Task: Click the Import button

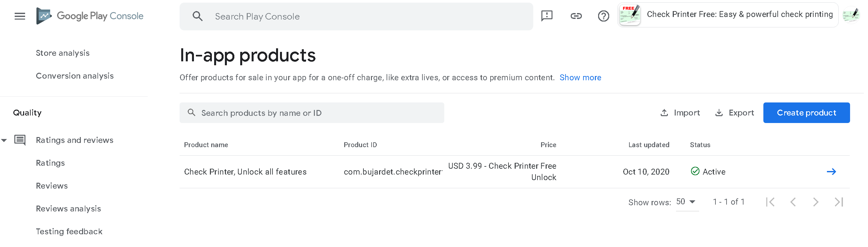Action: [x=680, y=113]
